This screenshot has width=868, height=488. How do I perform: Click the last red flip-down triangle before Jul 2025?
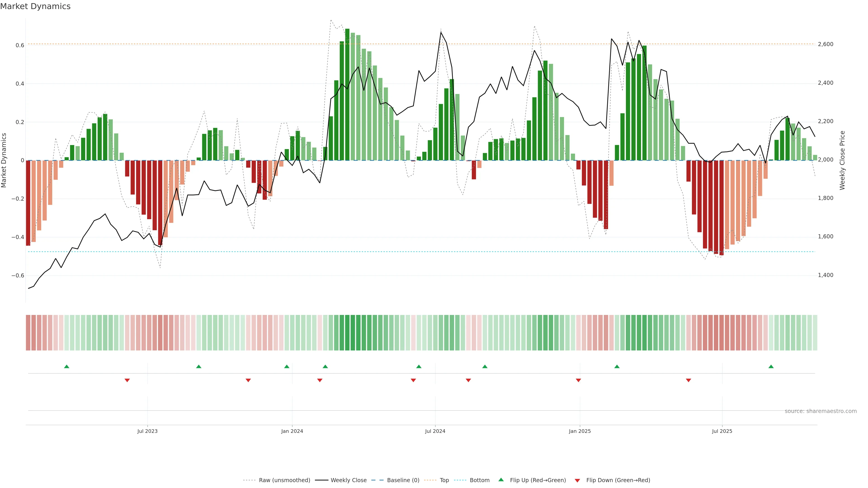point(688,380)
